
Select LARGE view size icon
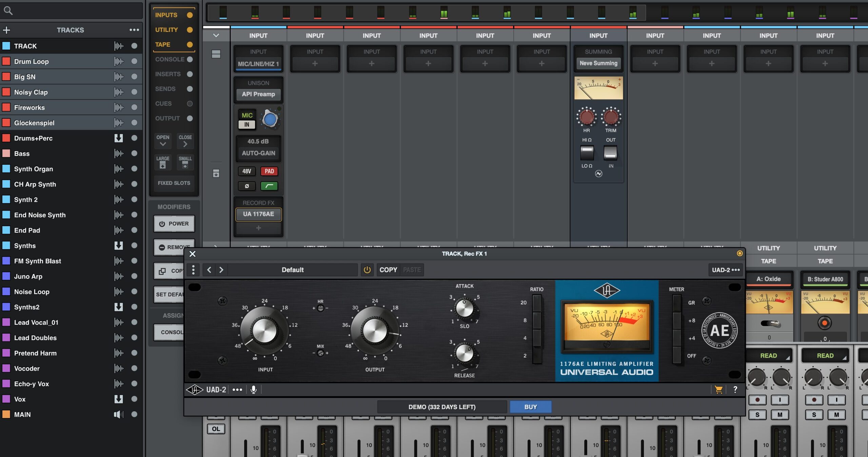[163, 162]
